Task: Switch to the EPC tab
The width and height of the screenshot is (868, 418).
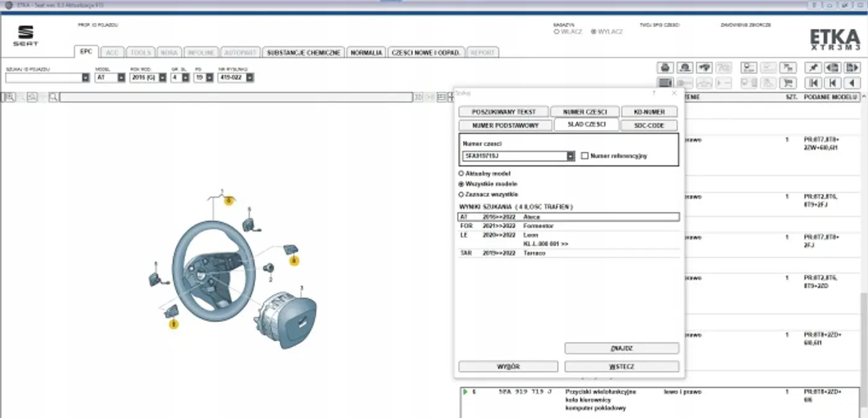Action: coord(86,52)
